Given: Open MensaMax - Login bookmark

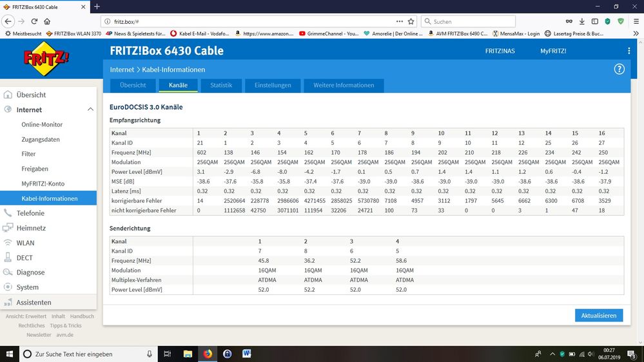Looking at the screenshot, I should pos(516,33).
